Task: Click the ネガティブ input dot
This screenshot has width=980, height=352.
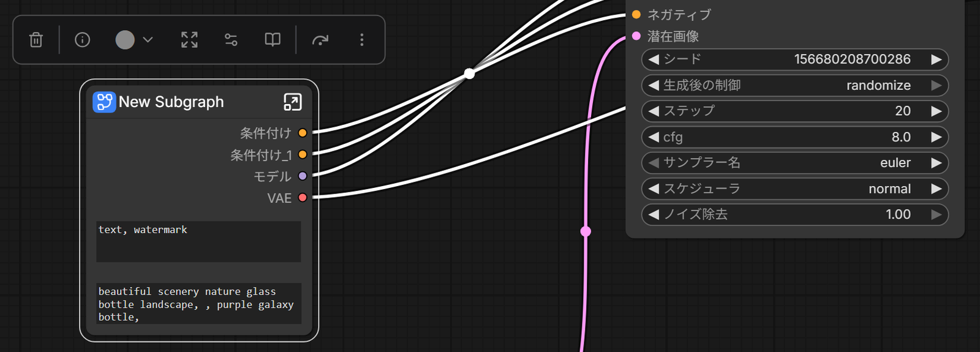Action: click(x=636, y=15)
